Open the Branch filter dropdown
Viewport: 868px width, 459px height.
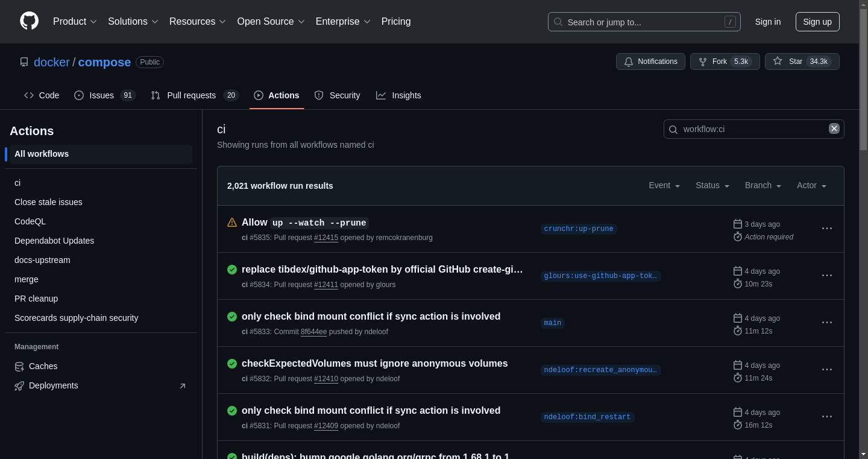pyautogui.click(x=763, y=185)
